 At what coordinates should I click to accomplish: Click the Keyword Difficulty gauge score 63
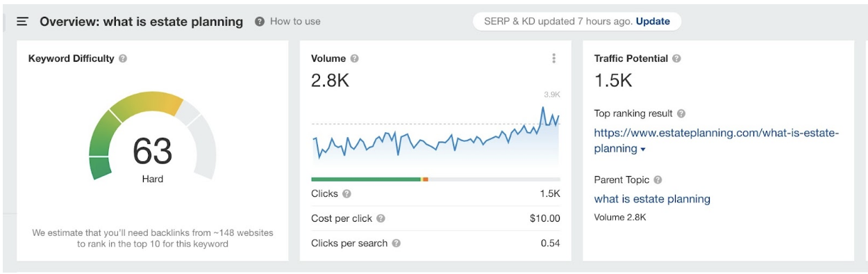[152, 151]
